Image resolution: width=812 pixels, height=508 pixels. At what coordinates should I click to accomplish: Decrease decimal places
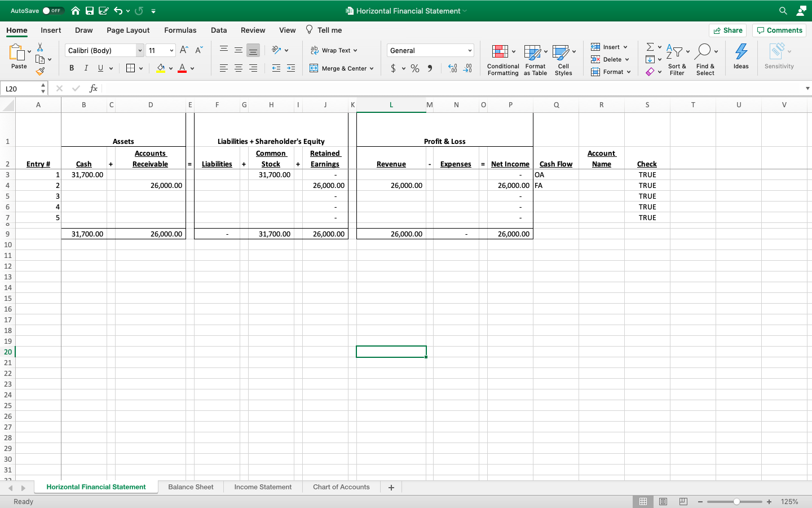point(467,68)
